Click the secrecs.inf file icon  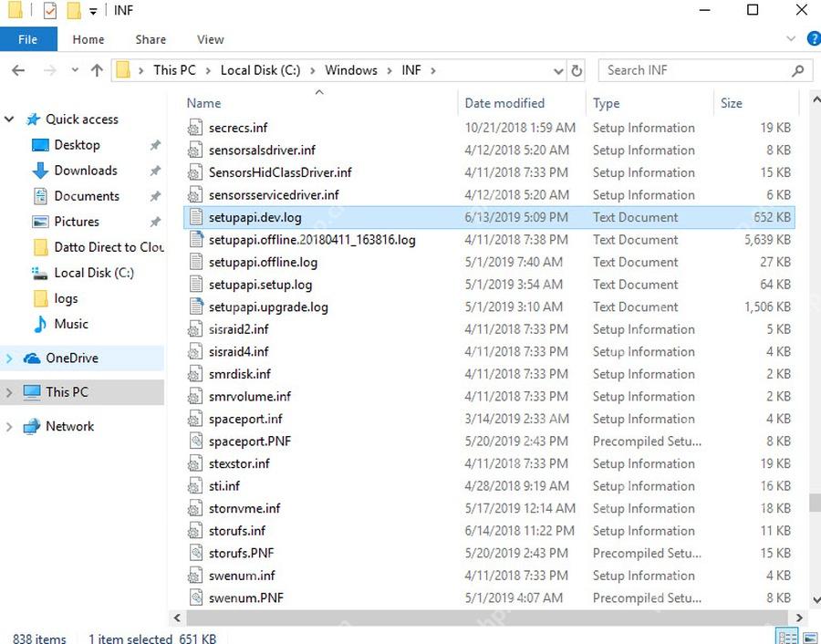(195, 128)
